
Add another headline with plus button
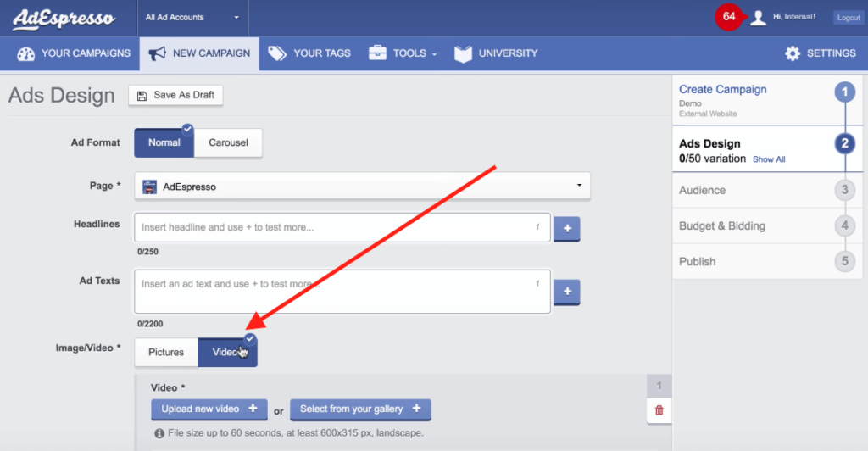tap(566, 228)
